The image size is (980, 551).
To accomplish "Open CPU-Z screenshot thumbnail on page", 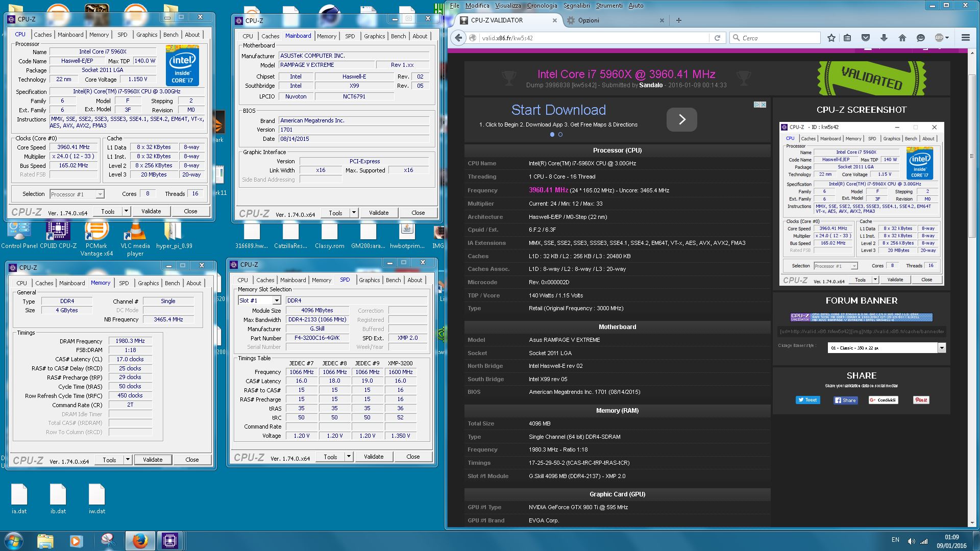I will click(x=861, y=204).
